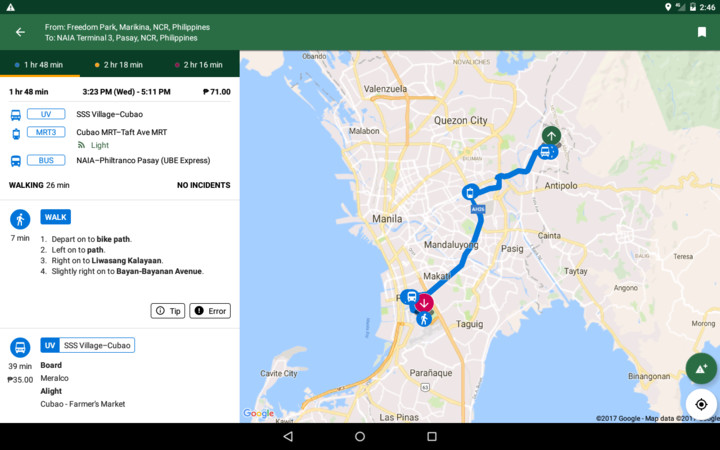Tap the bus icon next to UV summary row
This screenshot has width=720, height=450.
[16, 115]
